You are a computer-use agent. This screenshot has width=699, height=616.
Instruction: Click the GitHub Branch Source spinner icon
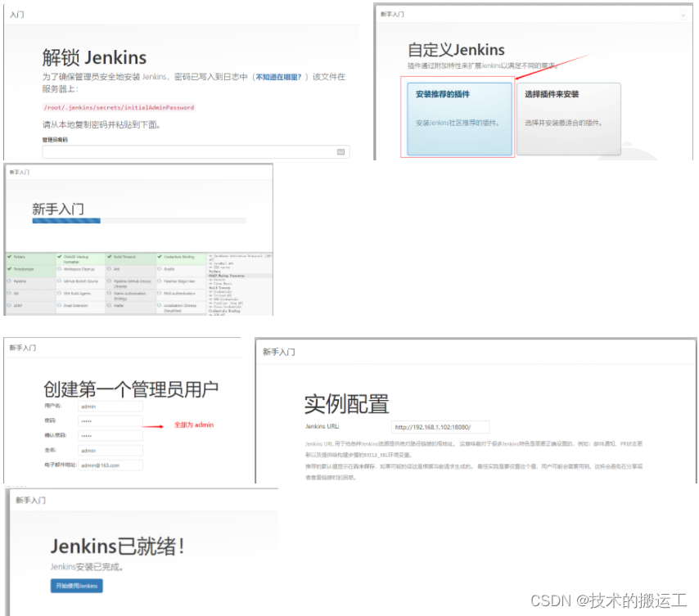pos(59,281)
